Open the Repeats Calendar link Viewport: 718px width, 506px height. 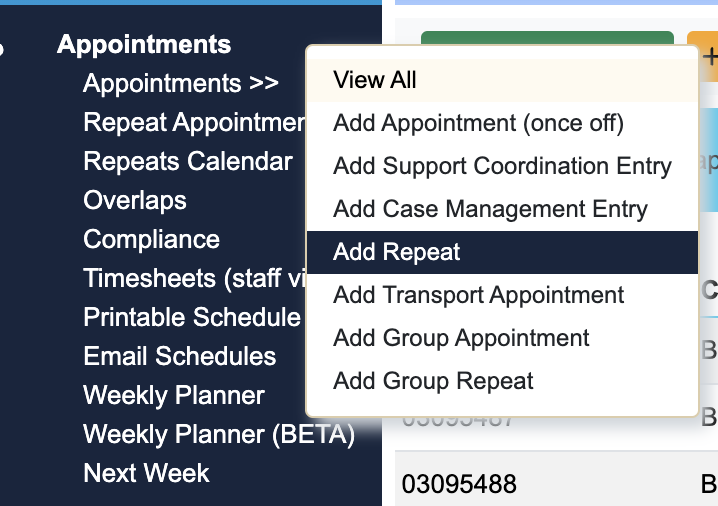coord(188,161)
